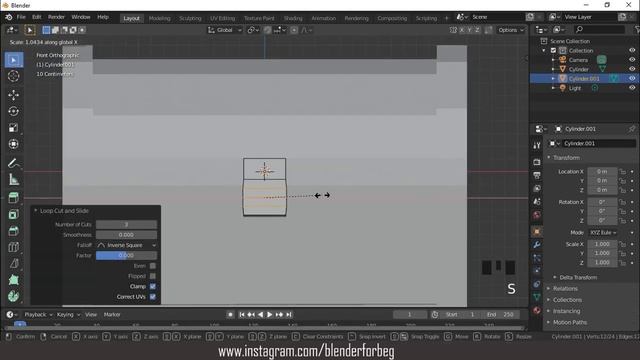The image size is (640, 360).
Task: Open the Options dropdown
Action: tap(511, 30)
